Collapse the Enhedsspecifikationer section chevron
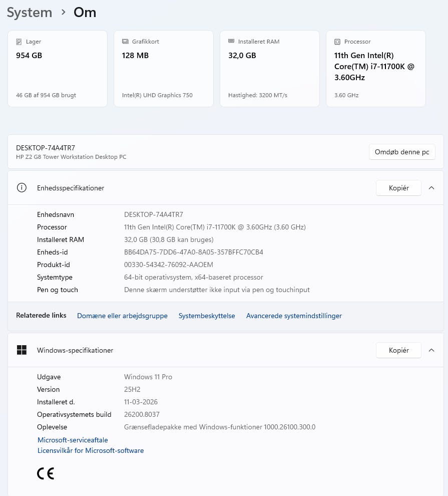The image size is (448, 496). pyautogui.click(x=431, y=188)
